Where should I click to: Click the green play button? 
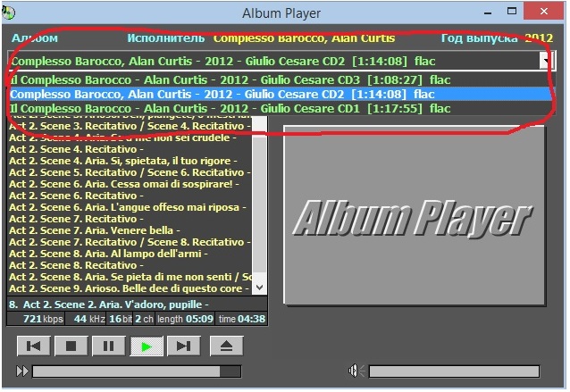pyautogui.click(x=147, y=346)
